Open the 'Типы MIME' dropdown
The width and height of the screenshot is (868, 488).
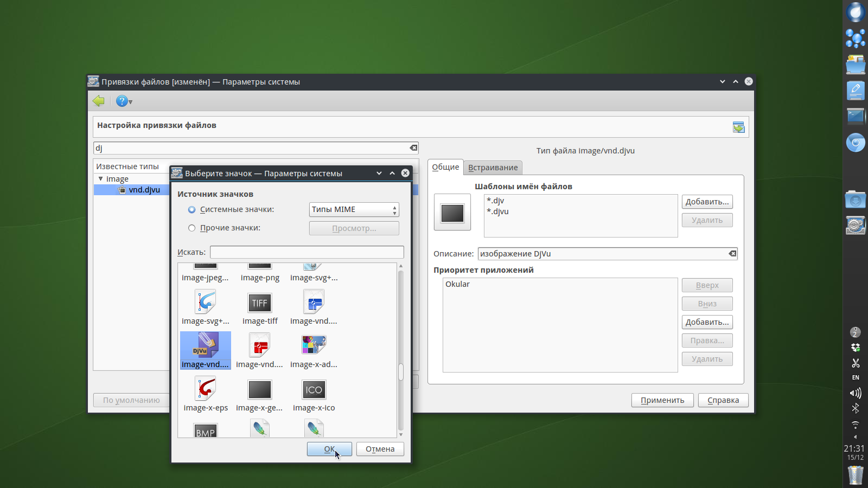tap(354, 210)
